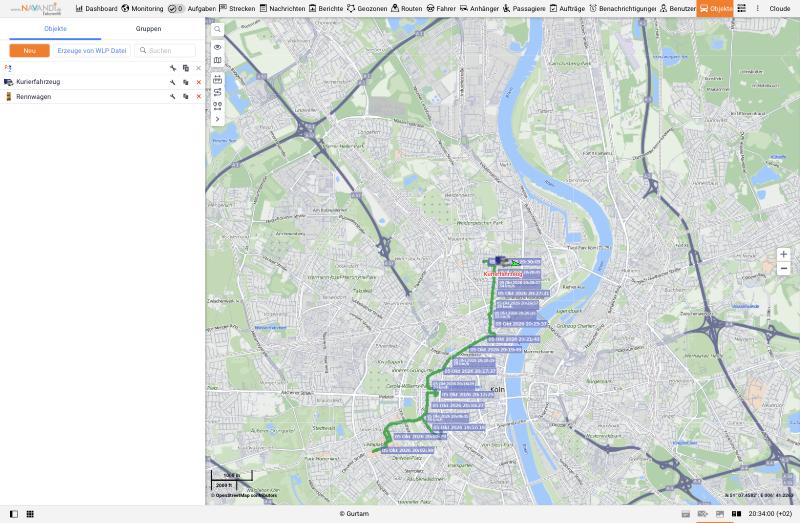Click the OpenStreetMap contributors link
Screen dimensions: 800x523
(x=244, y=495)
